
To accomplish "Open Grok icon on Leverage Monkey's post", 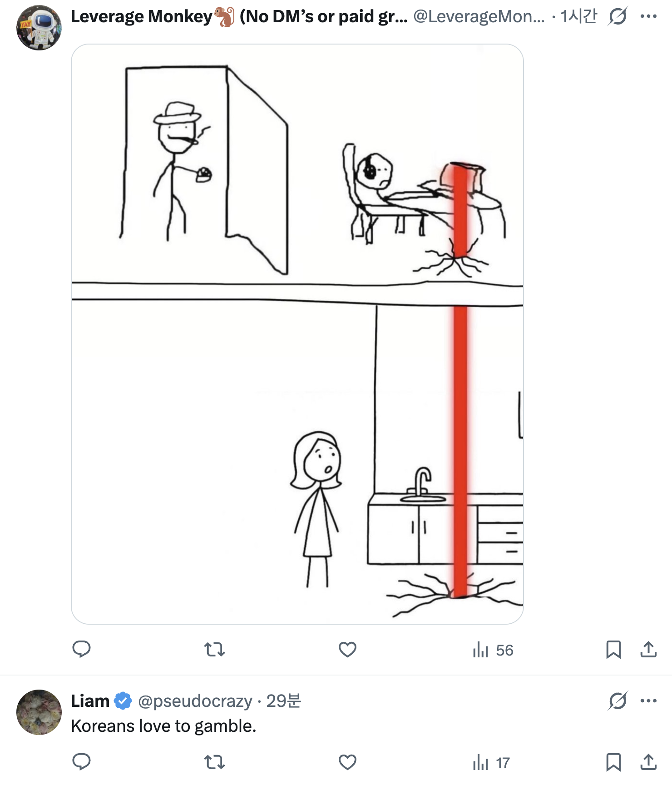I will (x=618, y=17).
